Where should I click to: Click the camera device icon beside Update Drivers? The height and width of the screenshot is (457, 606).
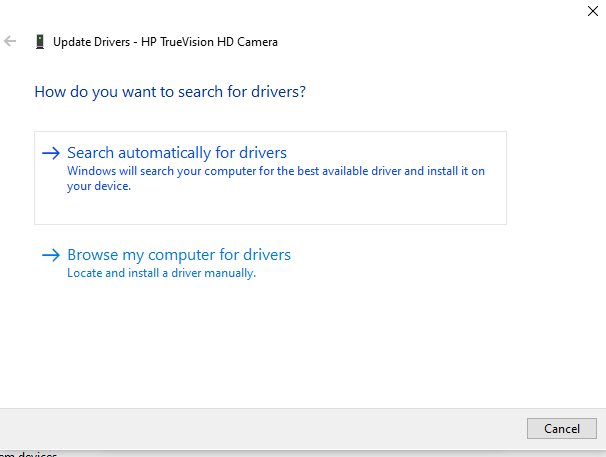(40, 42)
